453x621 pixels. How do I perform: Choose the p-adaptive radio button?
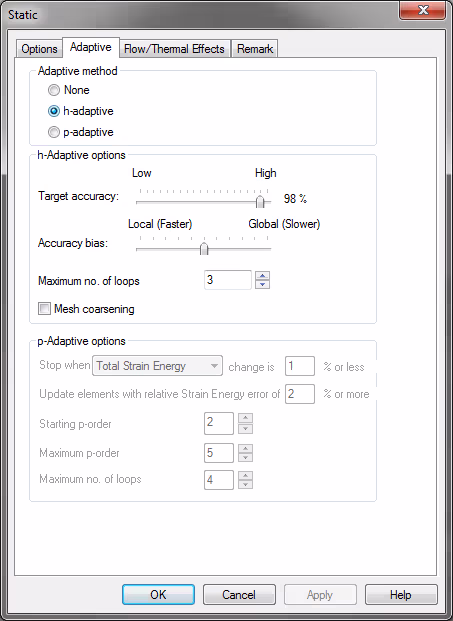coord(54,132)
